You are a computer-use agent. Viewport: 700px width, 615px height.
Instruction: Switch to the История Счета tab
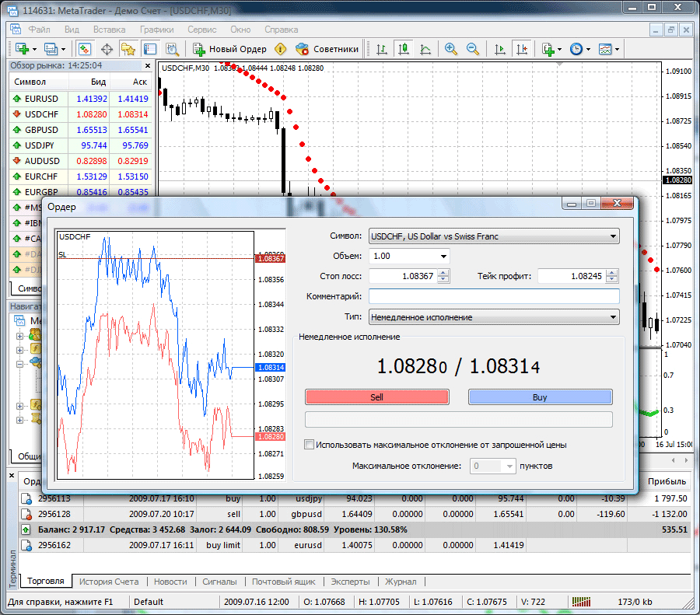click(109, 582)
